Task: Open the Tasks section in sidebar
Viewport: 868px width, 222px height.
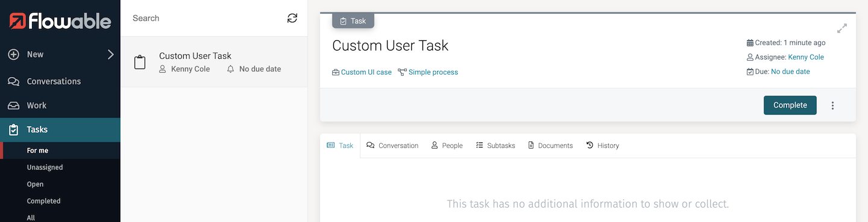Action: click(x=60, y=129)
